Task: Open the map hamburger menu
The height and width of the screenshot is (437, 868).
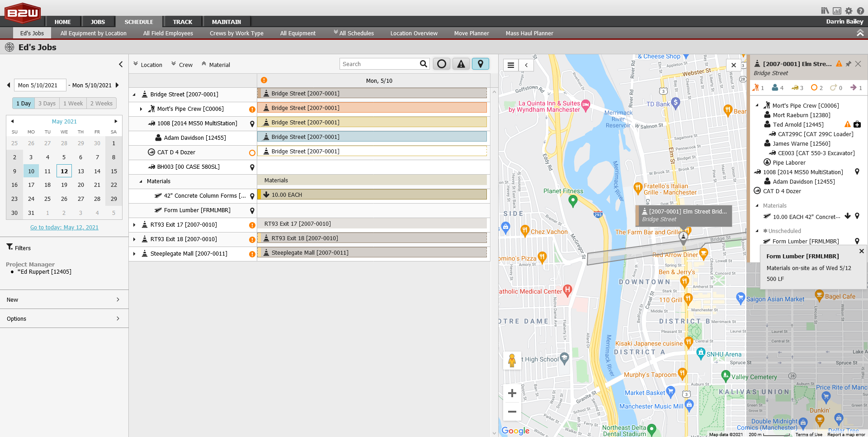Action: [x=511, y=65]
